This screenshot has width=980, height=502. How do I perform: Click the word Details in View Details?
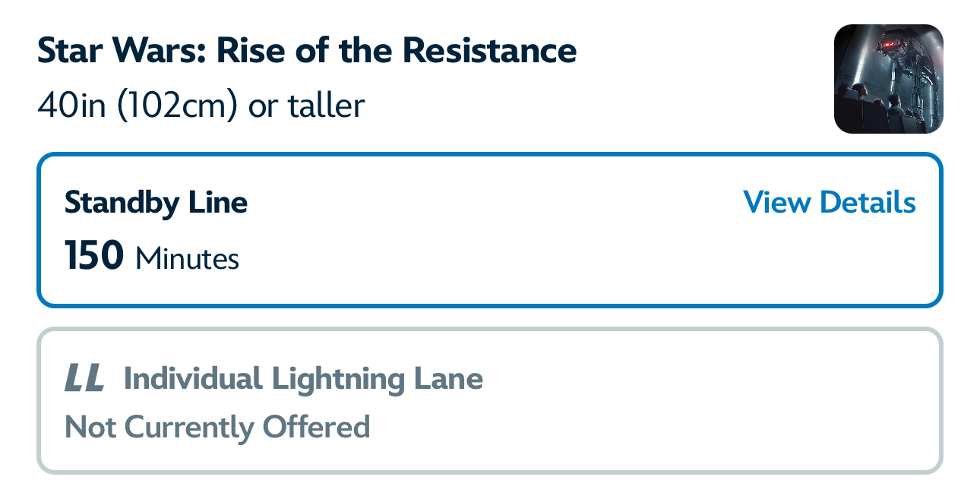click(x=868, y=203)
